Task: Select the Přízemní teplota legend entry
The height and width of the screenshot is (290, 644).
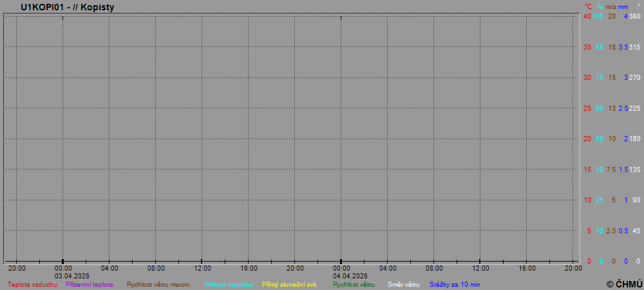Action: tap(90, 284)
